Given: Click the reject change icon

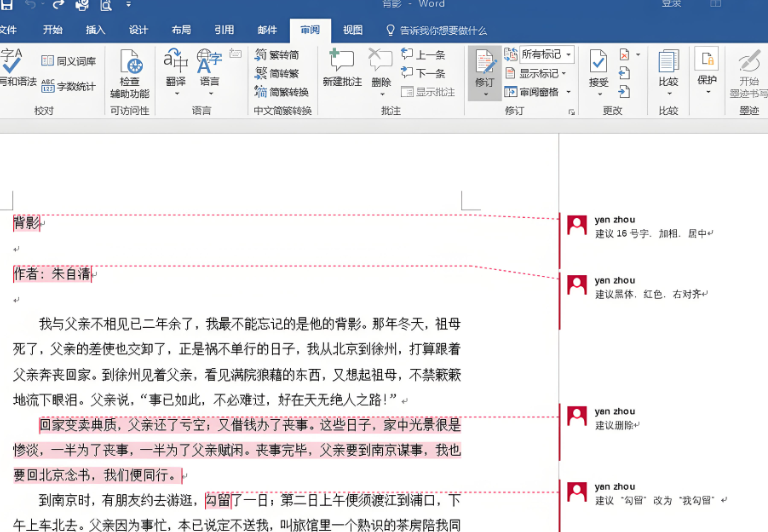Looking at the screenshot, I should pyautogui.click(x=624, y=54).
